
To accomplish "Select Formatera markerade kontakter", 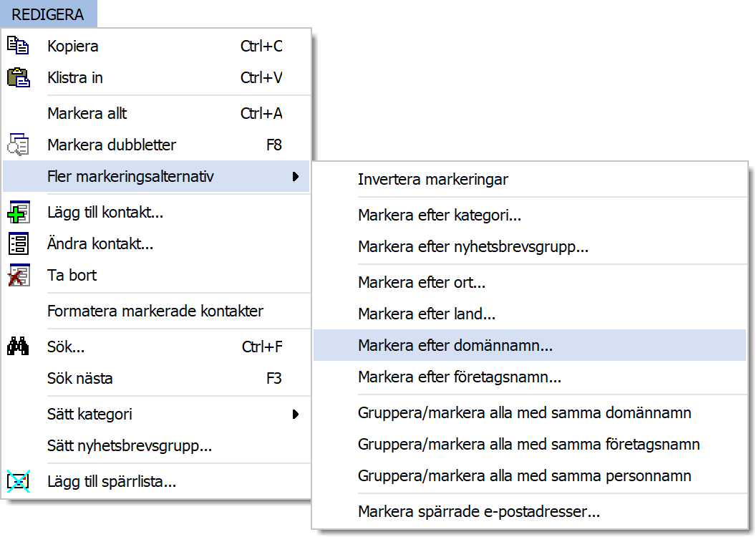I will pos(156,311).
